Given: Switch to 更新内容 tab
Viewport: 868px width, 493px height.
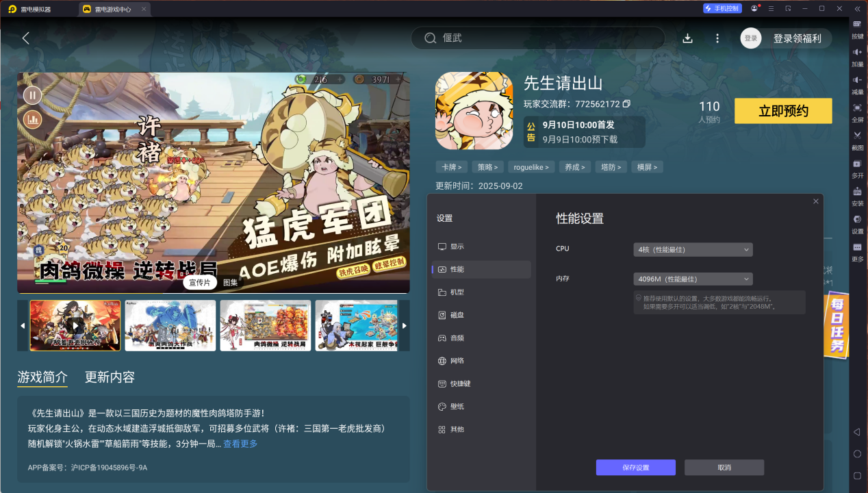Looking at the screenshot, I should [x=110, y=377].
